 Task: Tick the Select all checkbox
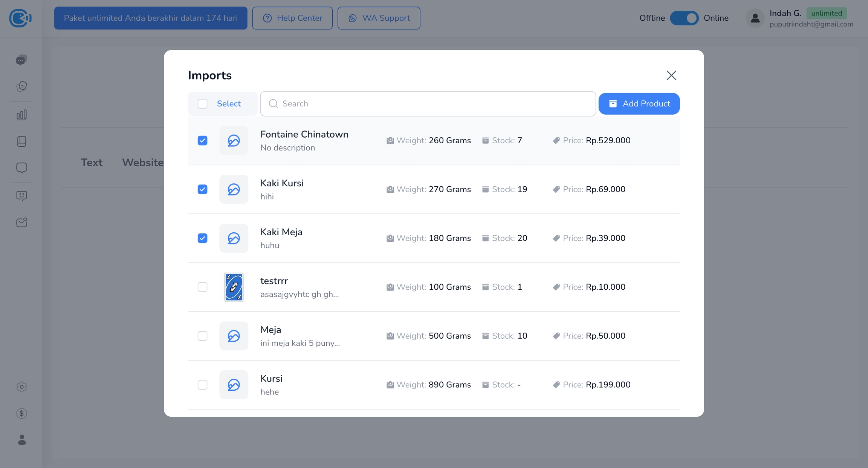point(202,104)
